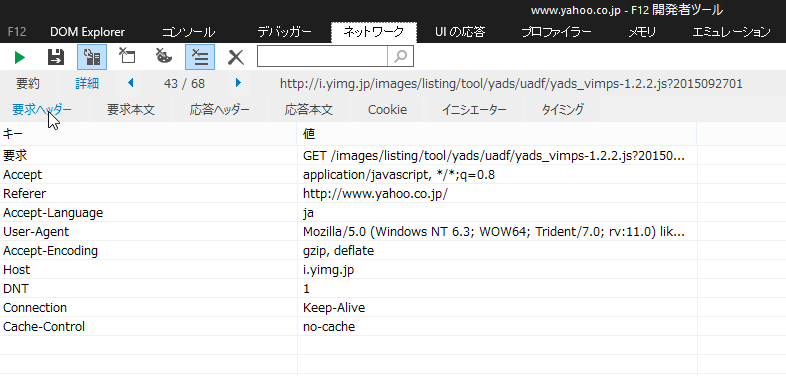Click the magnifier search icon
Viewport: 786px width, 376px height.
tap(401, 56)
